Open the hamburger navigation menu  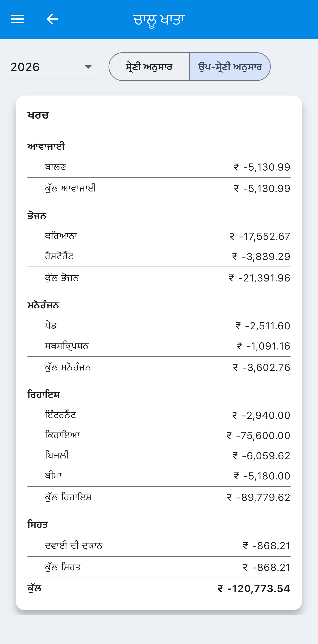coord(17,19)
